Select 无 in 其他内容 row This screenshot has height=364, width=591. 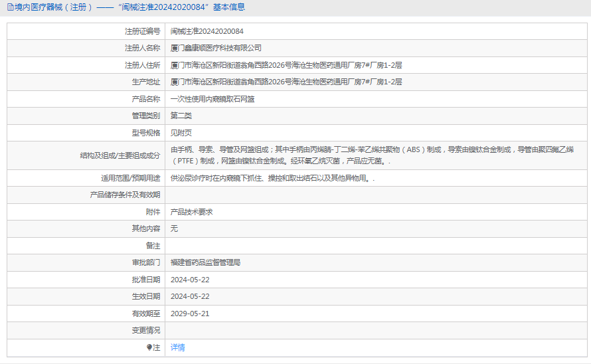[174, 228]
